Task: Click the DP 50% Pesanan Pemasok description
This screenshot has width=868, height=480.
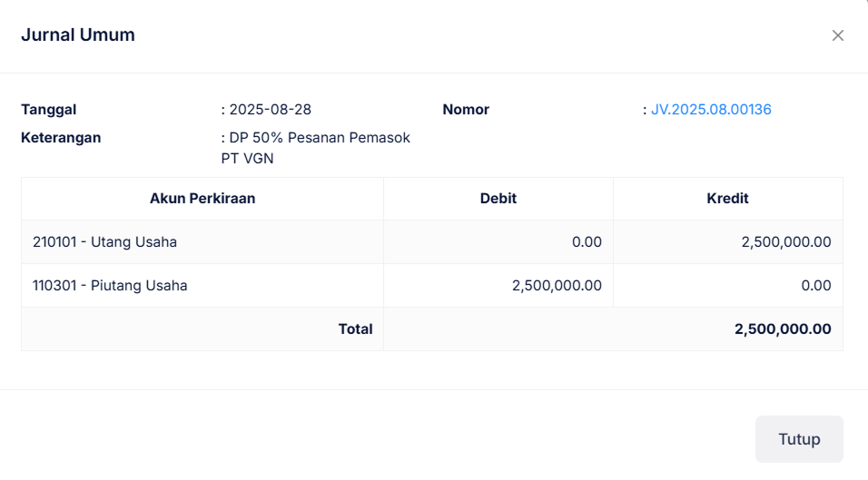Action: pos(320,138)
